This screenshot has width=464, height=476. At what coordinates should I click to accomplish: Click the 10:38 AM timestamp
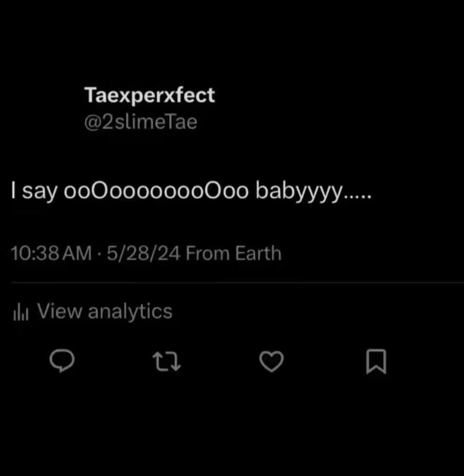51,254
